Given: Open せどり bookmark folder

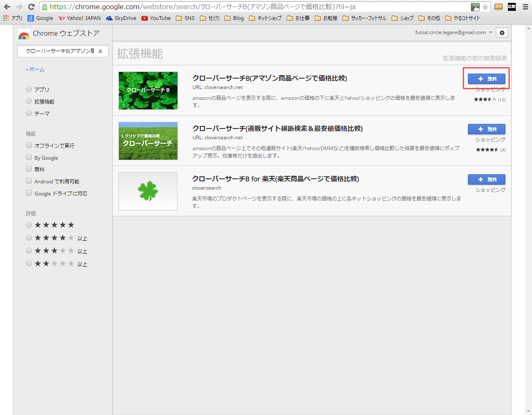Looking at the screenshot, I should pyautogui.click(x=209, y=18).
